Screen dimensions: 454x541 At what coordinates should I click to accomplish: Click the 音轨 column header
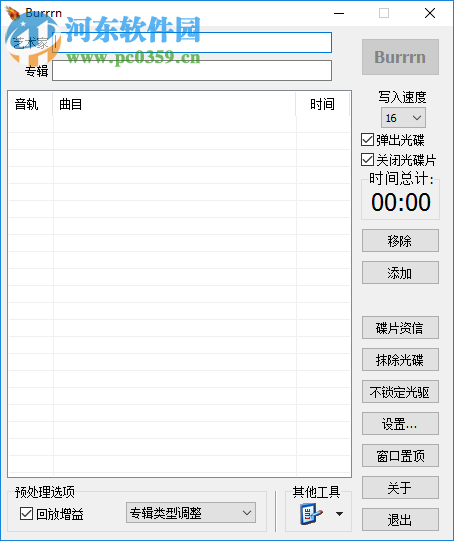coord(30,104)
